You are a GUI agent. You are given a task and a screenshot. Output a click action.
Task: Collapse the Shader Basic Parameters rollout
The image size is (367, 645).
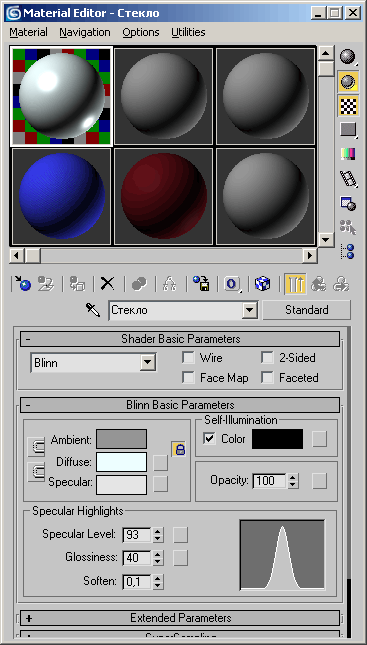click(x=180, y=339)
